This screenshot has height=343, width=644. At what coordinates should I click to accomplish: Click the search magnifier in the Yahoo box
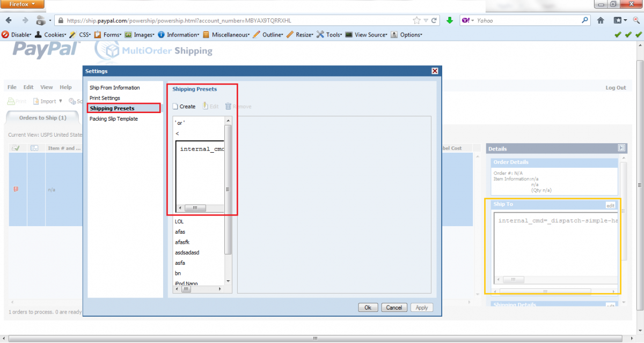[x=585, y=20]
